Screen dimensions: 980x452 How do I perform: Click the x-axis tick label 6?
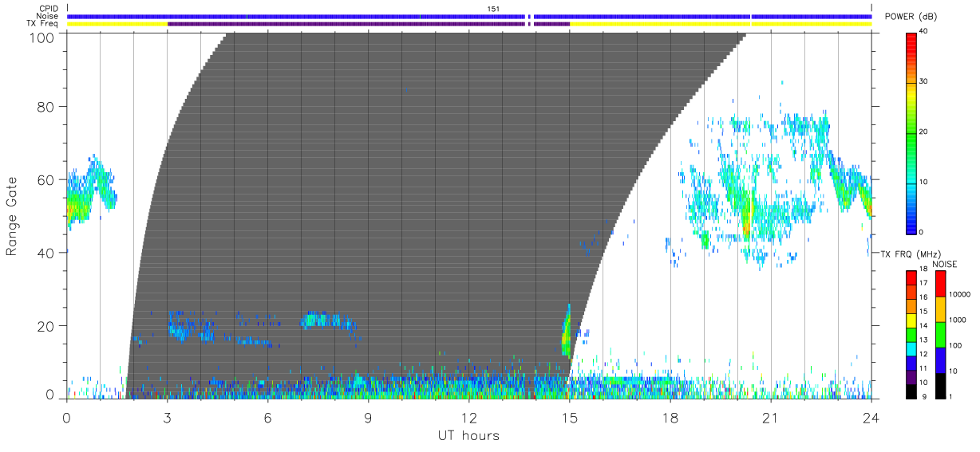pos(267,418)
